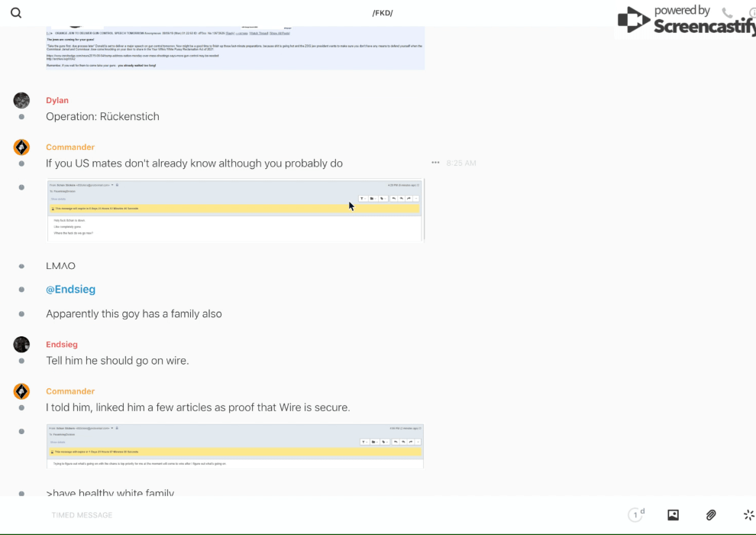756x535 pixels.
Task: Click the 8:25 AM message timestamp
Action: tap(461, 163)
